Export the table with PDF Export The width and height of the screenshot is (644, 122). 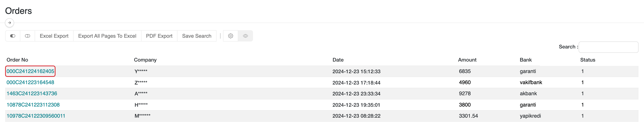pos(159,36)
